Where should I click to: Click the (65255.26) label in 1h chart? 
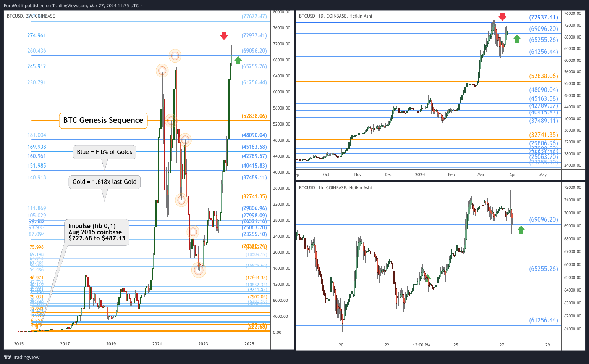(x=544, y=269)
